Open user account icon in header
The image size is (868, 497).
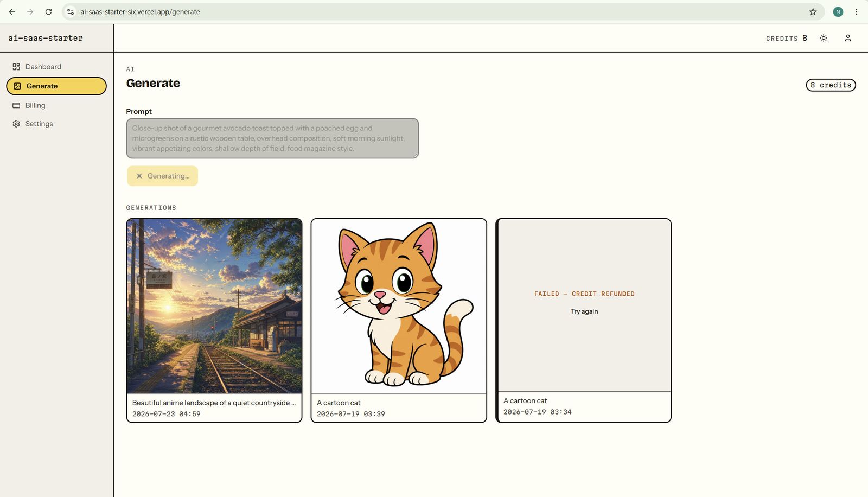pyautogui.click(x=848, y=38)
